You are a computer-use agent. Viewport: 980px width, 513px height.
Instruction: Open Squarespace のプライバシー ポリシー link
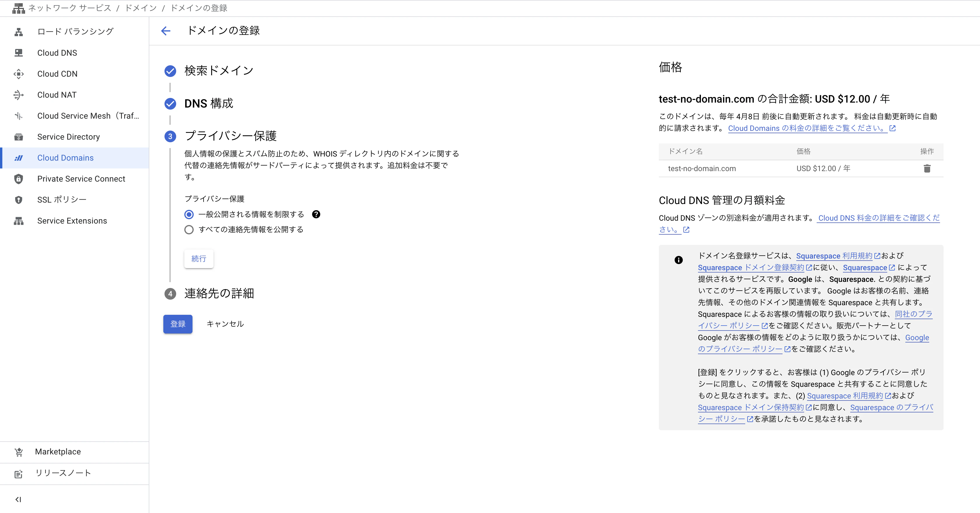tap(891, 408)
